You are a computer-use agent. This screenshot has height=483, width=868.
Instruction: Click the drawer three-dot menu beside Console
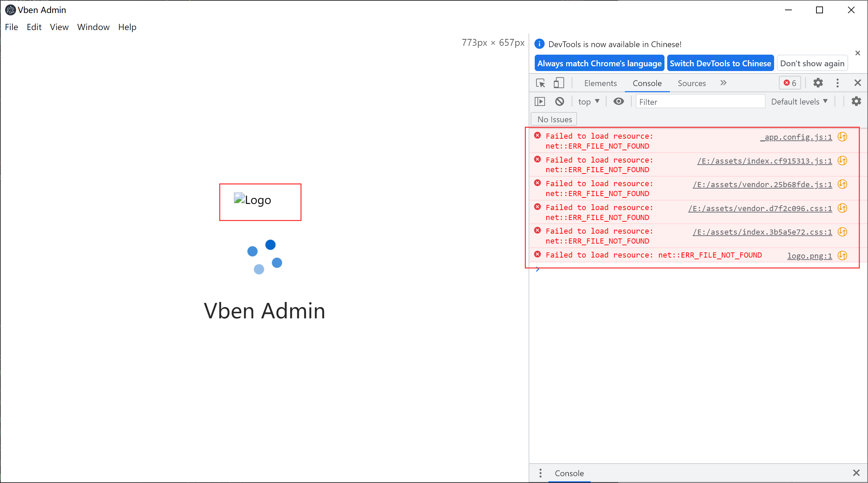(x=540, y=473)
